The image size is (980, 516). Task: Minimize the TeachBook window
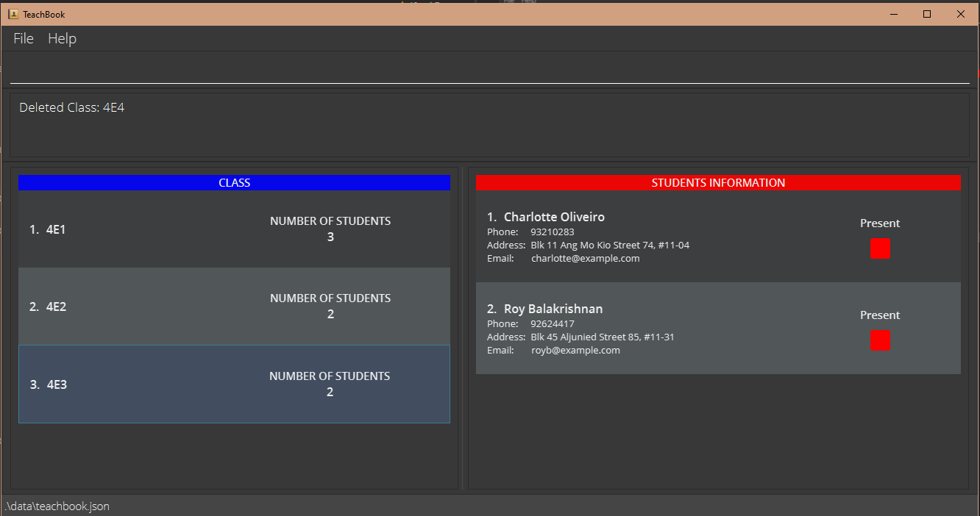point(894,14)
